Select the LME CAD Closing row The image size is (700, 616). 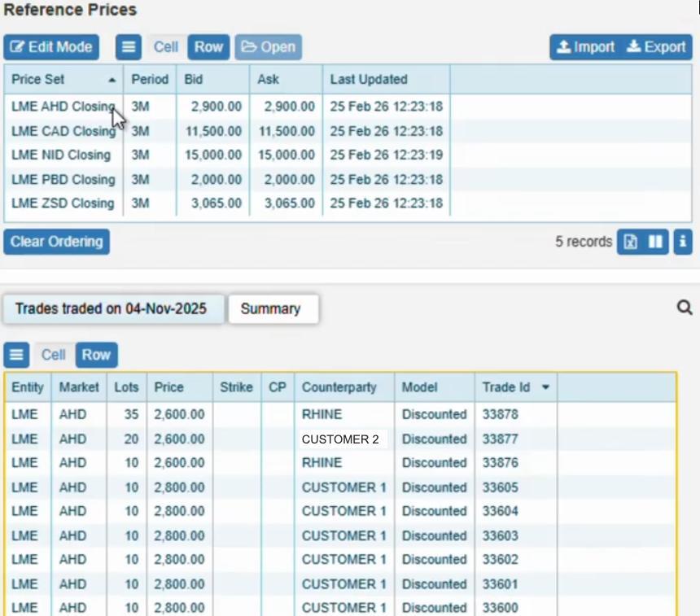tap(348, 131)
